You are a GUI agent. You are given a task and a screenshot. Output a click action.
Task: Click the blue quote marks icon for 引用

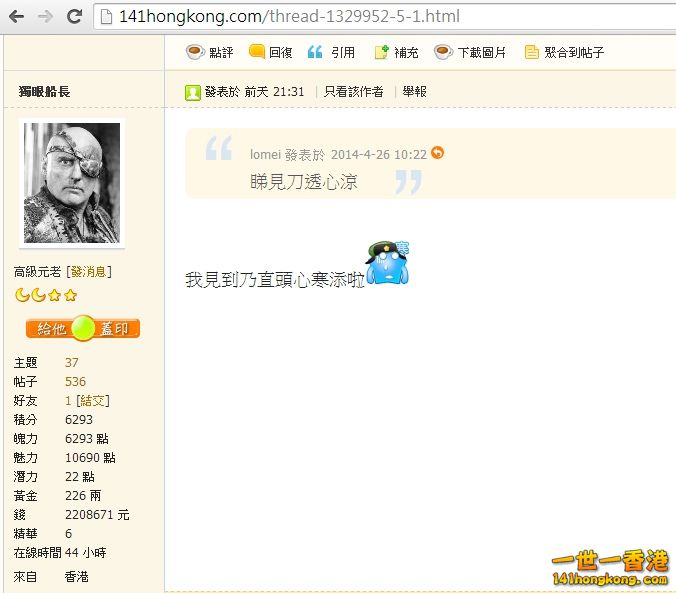coord(315,52)
